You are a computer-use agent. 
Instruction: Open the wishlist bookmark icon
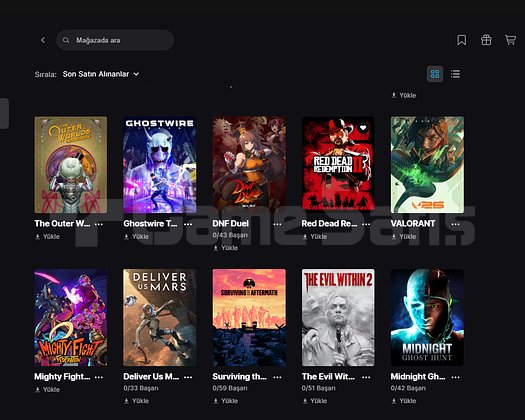click(462, 40)
